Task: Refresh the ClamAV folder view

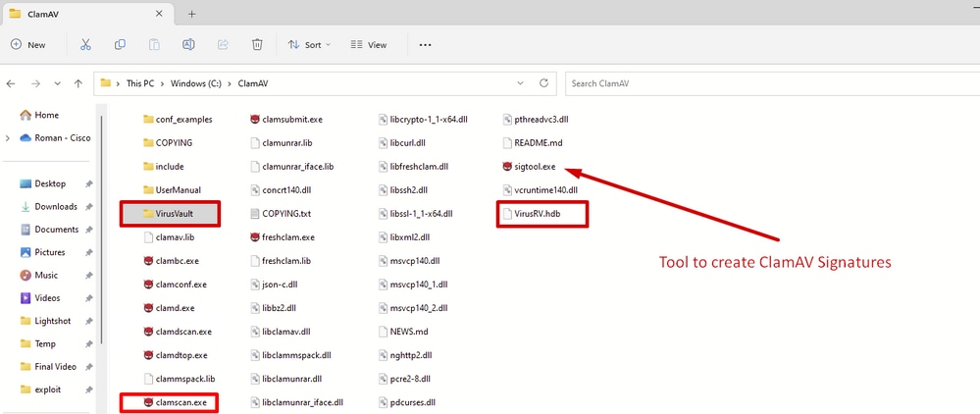Action: tap(543, 82)
